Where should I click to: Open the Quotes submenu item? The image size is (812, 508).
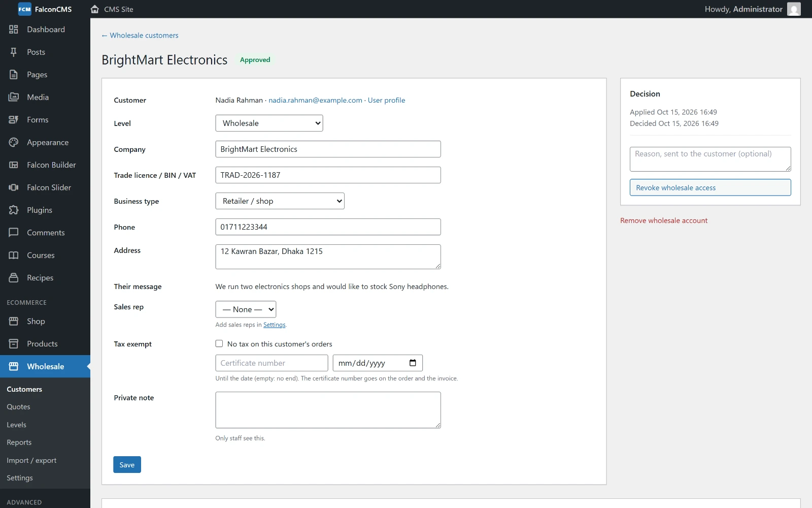[x=19, y=407]
